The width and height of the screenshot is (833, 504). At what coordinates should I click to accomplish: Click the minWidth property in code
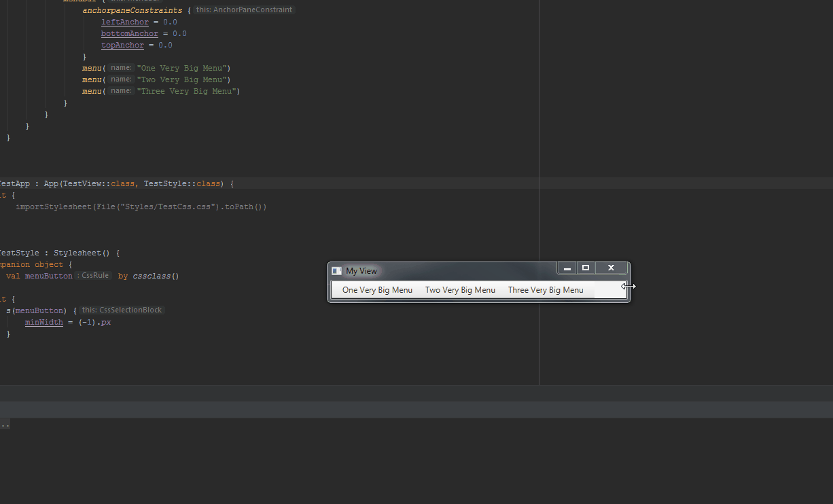click(x=44, y=322)
